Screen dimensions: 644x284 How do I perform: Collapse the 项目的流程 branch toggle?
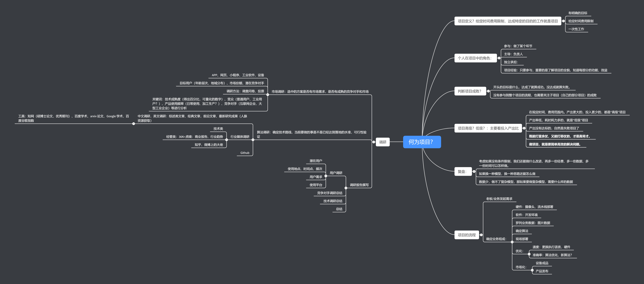click(481, 235)
